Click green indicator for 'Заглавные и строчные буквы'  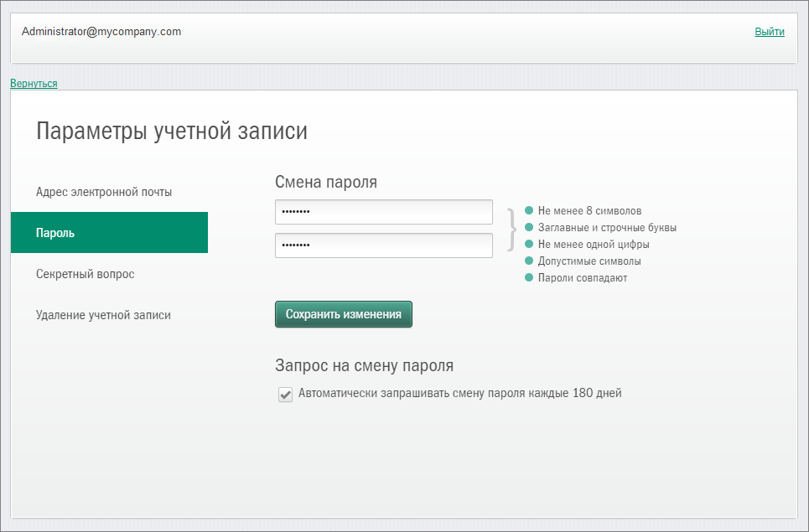tap(529, 227)
